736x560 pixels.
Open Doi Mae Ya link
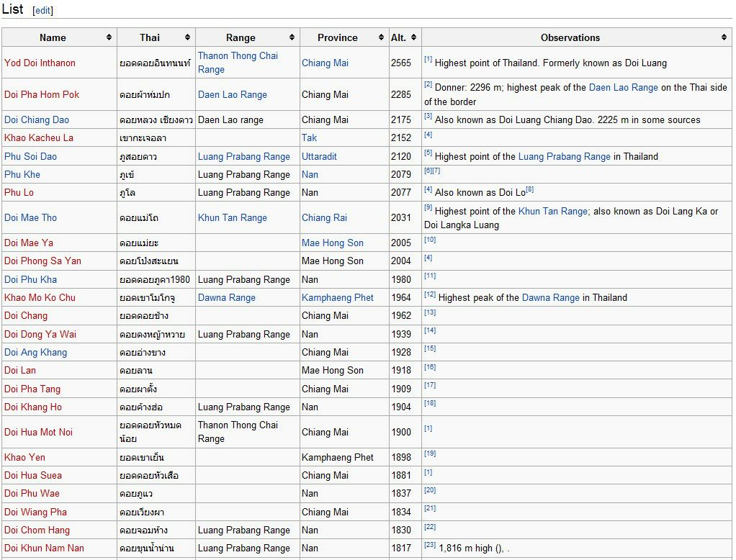tap(29, 243)
